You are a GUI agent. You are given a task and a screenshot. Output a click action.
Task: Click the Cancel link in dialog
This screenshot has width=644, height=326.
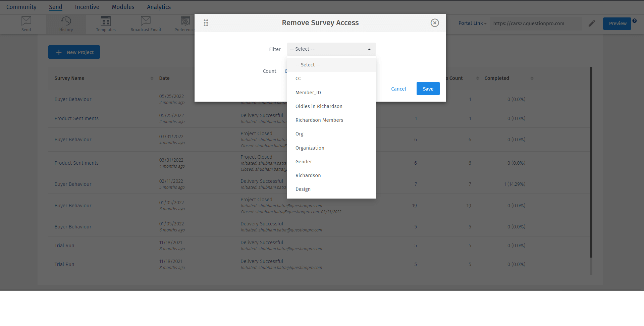pos(398,89)
